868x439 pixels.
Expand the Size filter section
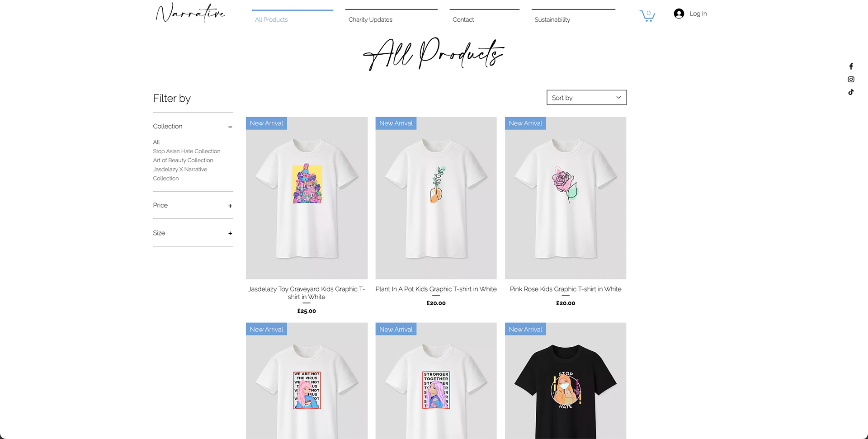click(230, 233)
